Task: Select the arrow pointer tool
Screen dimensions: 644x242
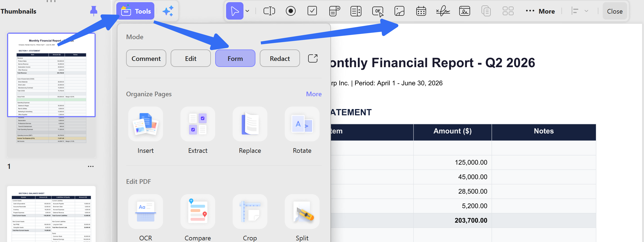Action: tap(235, 11)
